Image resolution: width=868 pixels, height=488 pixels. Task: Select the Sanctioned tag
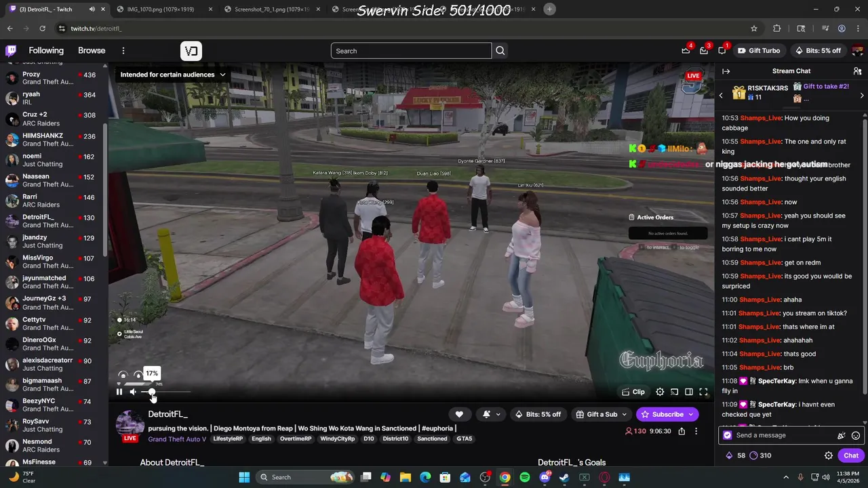point(432,439)
